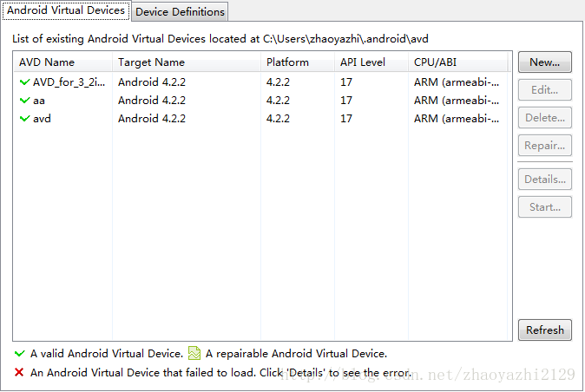Select the avd device name
Screen dimensions: 585x392
click(x=42, y=119)
